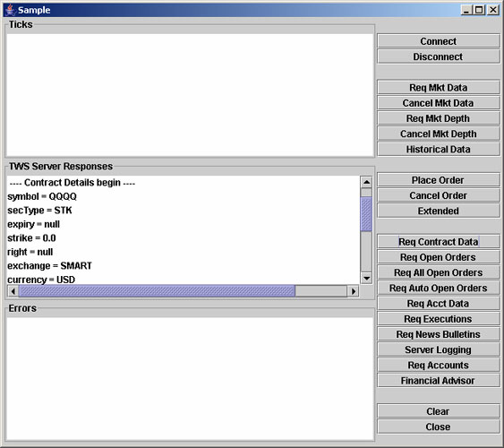Click Disconnect to end the TWS session
Screen dimensions: 504x448
pyautogui.click(x=439, y=56)
